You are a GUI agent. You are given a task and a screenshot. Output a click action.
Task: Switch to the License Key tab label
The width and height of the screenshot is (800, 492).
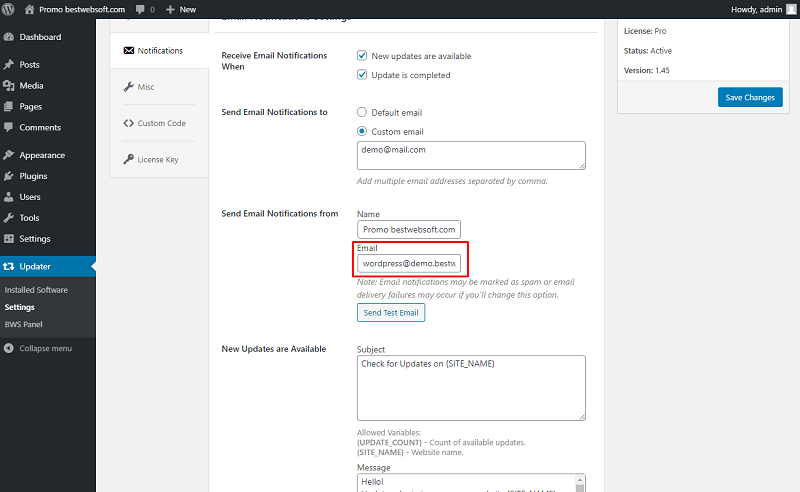point(158,159)
